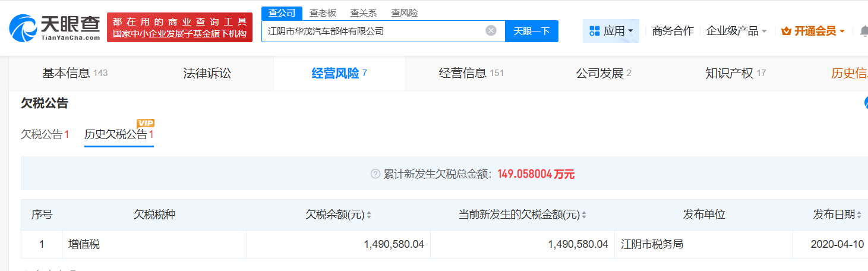Image resolution: width=868 pixels, height=271 pixels.
Task: Sort by 当前新发生的欠税金额 column
Action: (584, 215)
